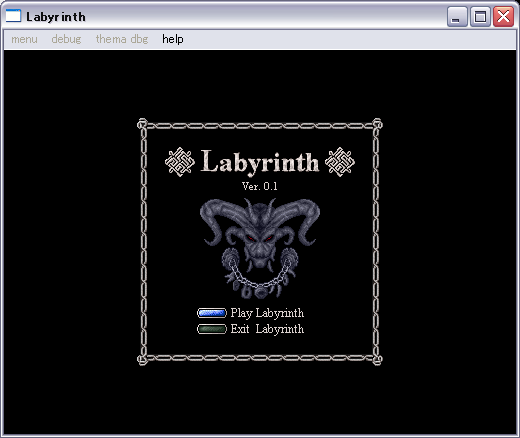
Task: Click the Labyrinth title logo text
Action: pos(260,162)
